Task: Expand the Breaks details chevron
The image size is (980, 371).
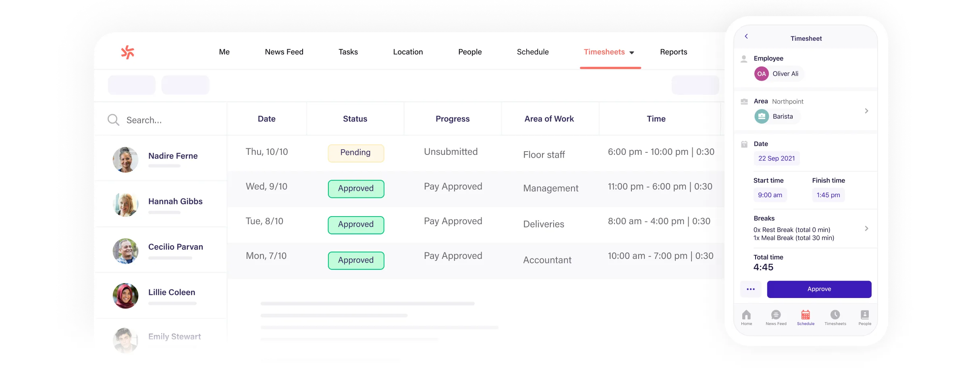Action: [866, 229]
